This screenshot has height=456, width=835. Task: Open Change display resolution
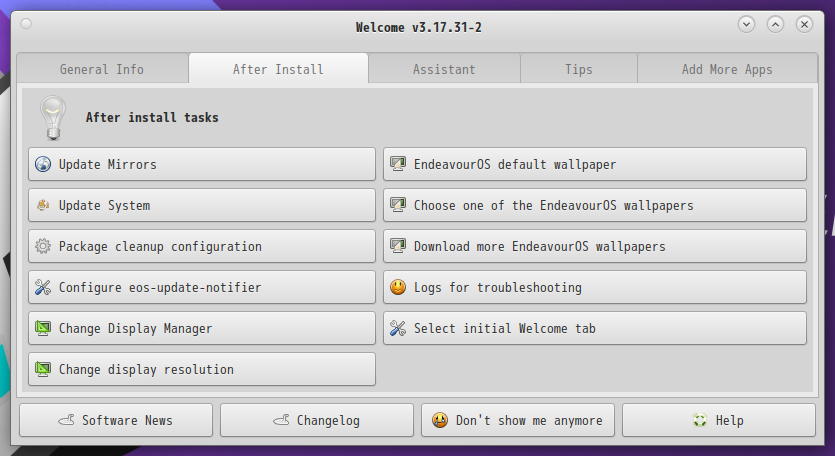(x=202, y=369)
